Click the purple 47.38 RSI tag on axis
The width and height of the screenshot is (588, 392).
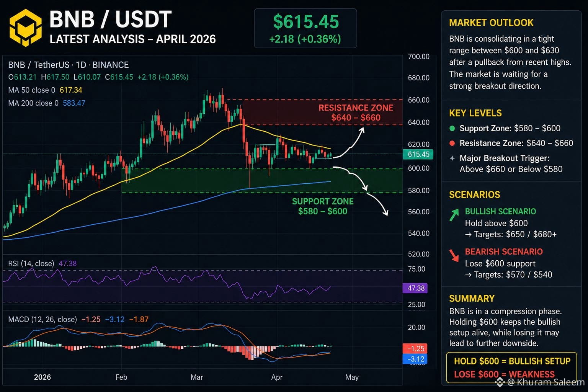tap(415, 288)
